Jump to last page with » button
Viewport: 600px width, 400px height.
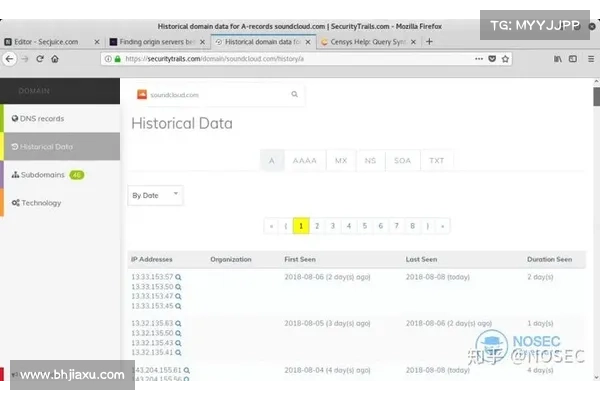pyautogui.click(x=443, y=226)
